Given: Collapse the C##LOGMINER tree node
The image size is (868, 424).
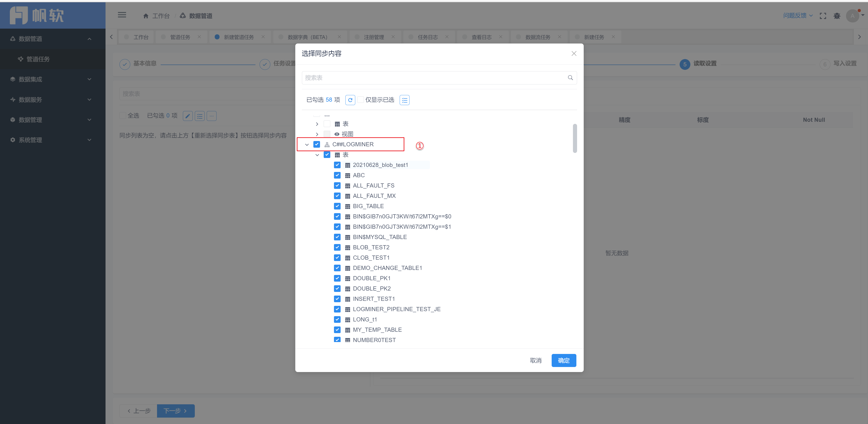Looking at the screenshot, I should (307, 145).
